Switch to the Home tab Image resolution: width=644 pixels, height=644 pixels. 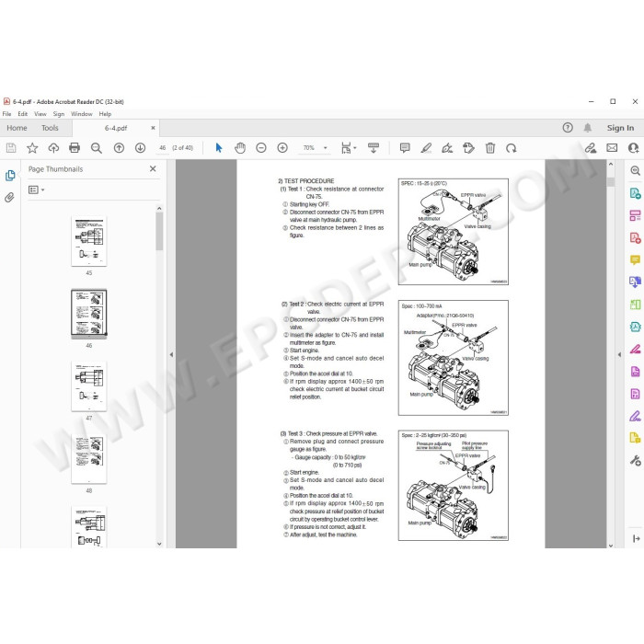click(x=17, y=128)
